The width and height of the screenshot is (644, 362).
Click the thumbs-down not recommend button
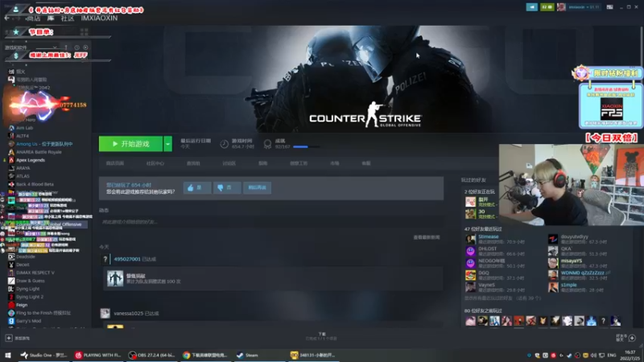click(x=227, y=187)
